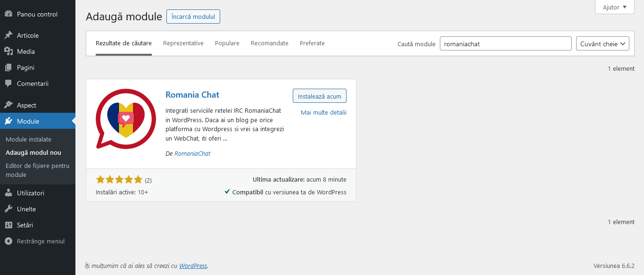This screenshot has height=275, width=644.
Task: Click the Pagini pages icon
Action: (8, 67)
